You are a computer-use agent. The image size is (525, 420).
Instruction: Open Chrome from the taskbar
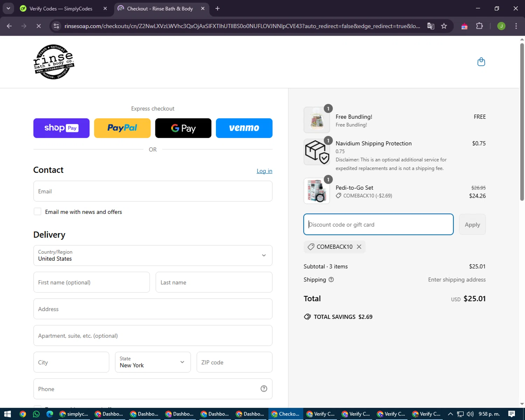pos(23,414)
